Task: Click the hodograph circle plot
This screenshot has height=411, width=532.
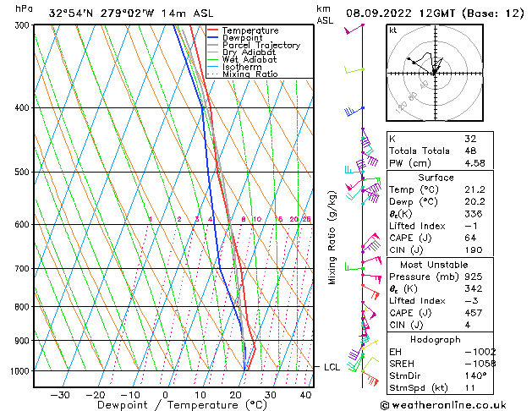Action: click(434, 72)
